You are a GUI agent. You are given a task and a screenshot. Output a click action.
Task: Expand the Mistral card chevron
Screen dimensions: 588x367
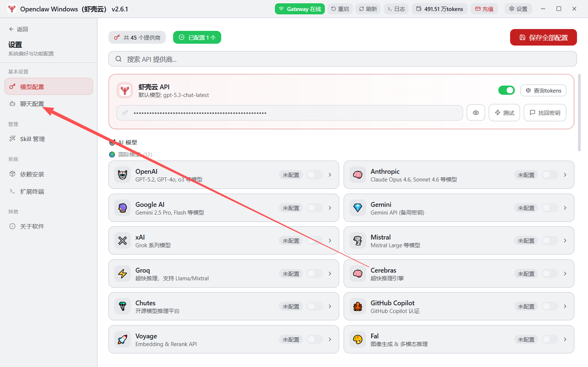565,241
